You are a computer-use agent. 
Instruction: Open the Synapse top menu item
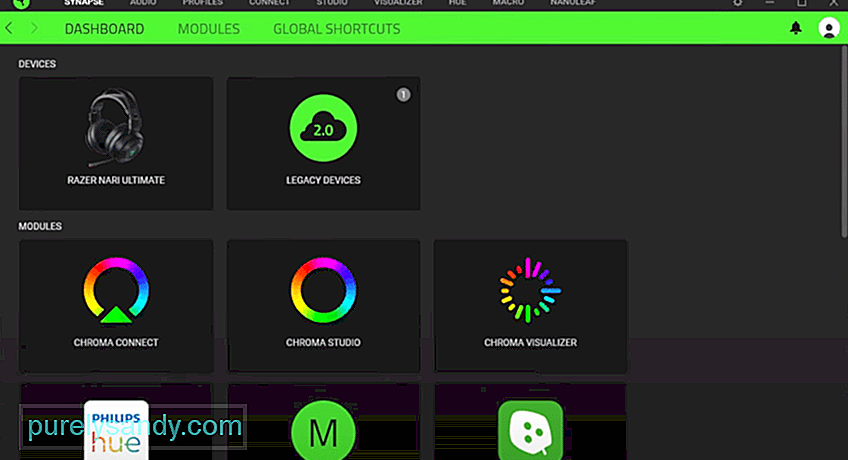pyautogui.click(x=84, y=3)
